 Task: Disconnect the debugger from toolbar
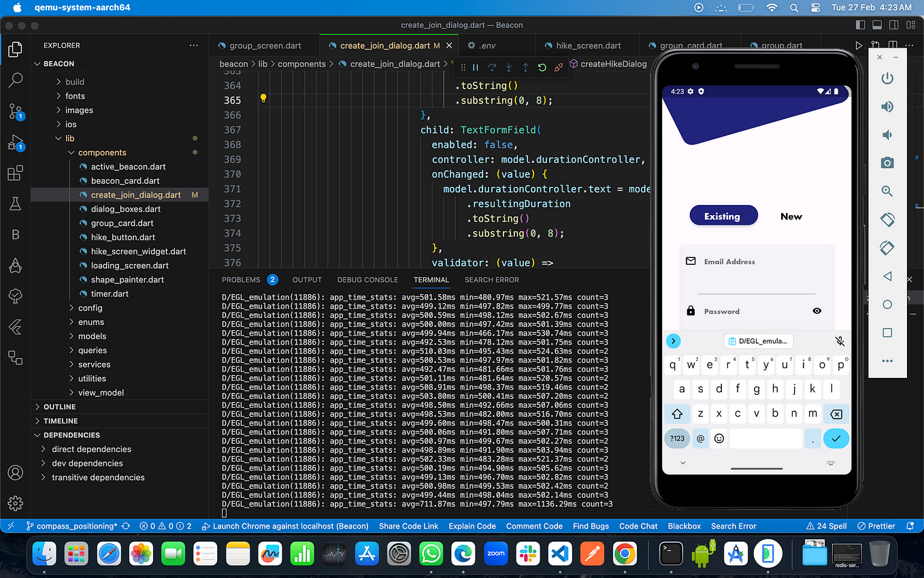[x=559, y=67]
